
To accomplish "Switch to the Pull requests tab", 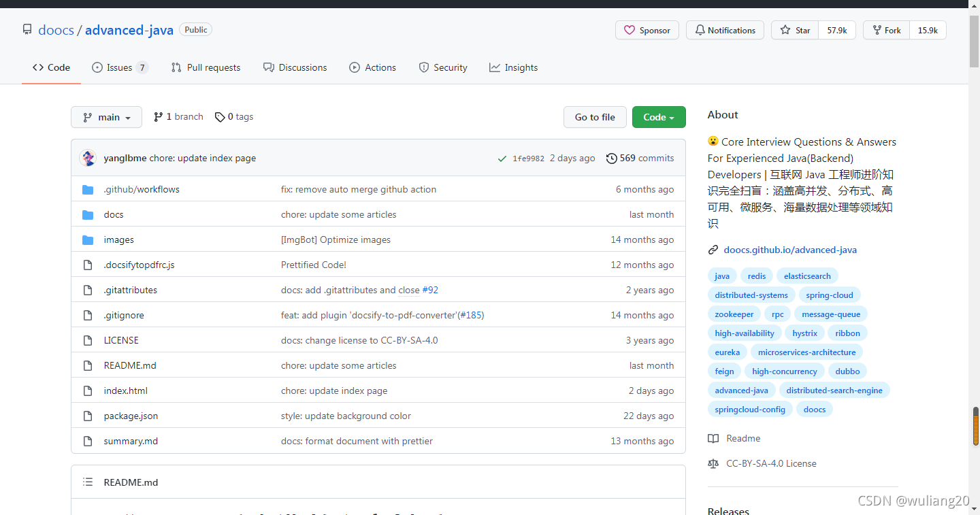I will coord(206,67).
